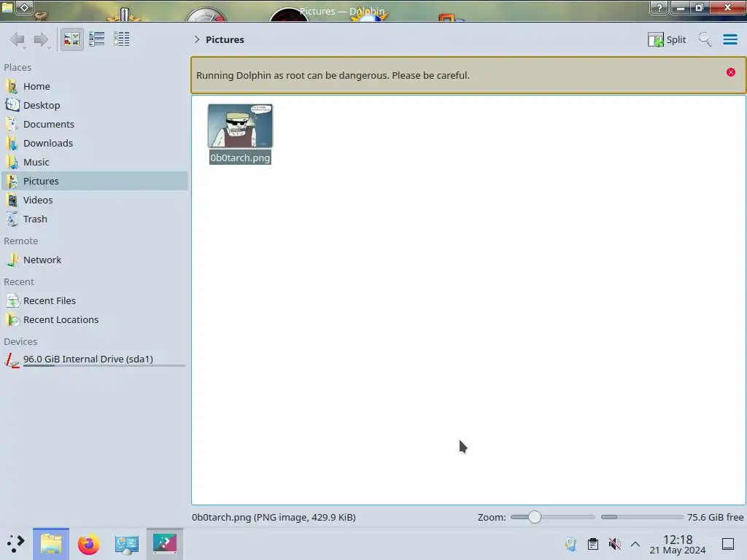Select Pictures in Places
This screenshot has width=747, height=560.
[95, 181]
